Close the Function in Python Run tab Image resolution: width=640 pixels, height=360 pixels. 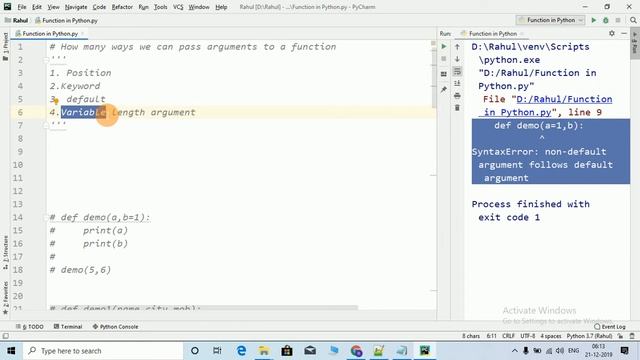[x=522, y=33]
